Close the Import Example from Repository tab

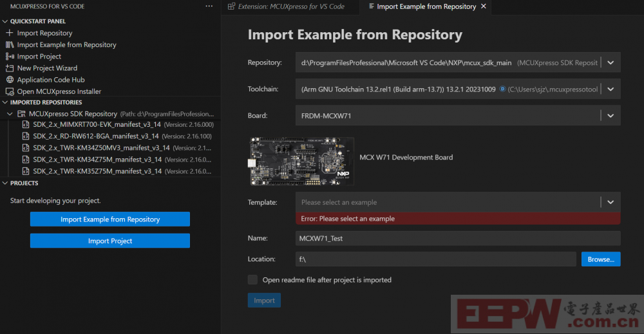pyautogui.click(x=484, y=6)
